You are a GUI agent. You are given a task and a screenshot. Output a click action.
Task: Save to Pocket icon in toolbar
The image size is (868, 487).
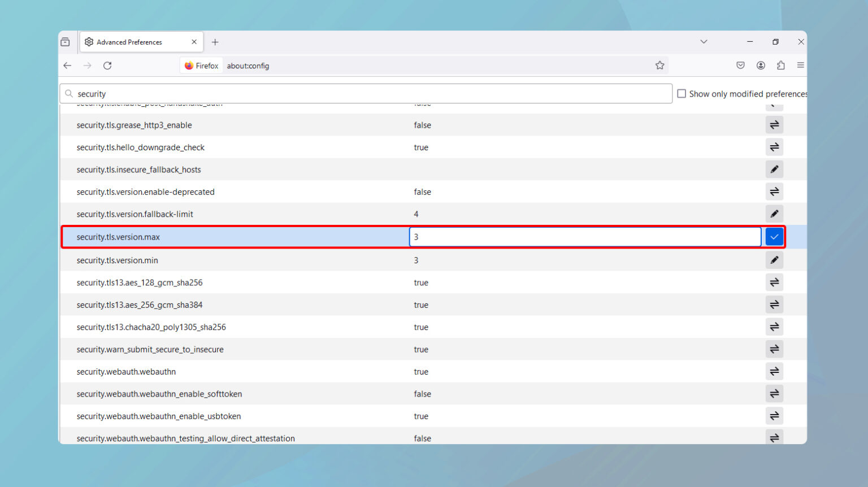[740, 66]
